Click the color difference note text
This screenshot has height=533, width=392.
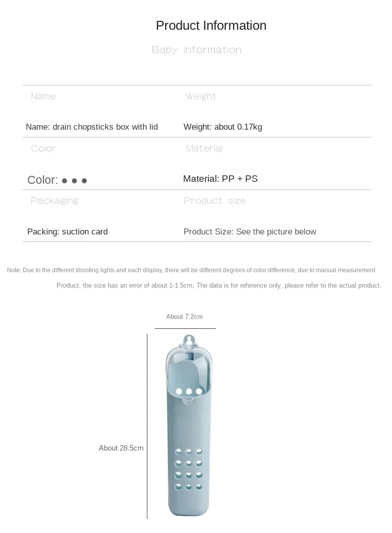[x=194, y=278]
